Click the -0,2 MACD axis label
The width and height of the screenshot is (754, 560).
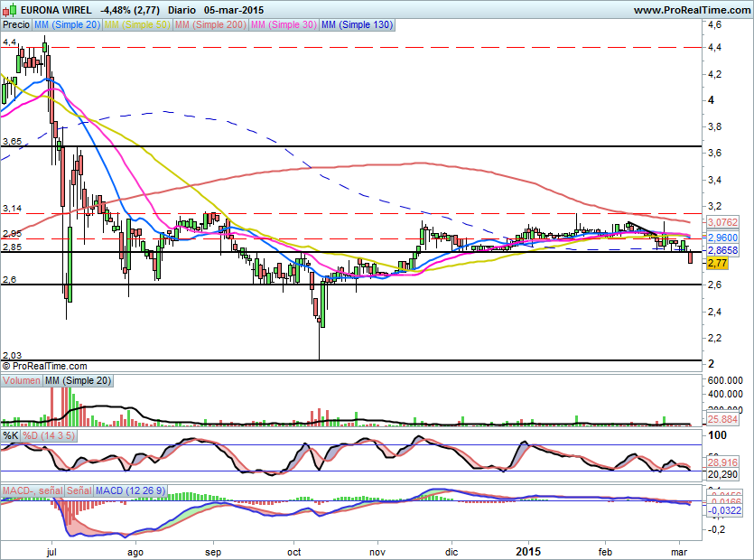coord(716,529)
